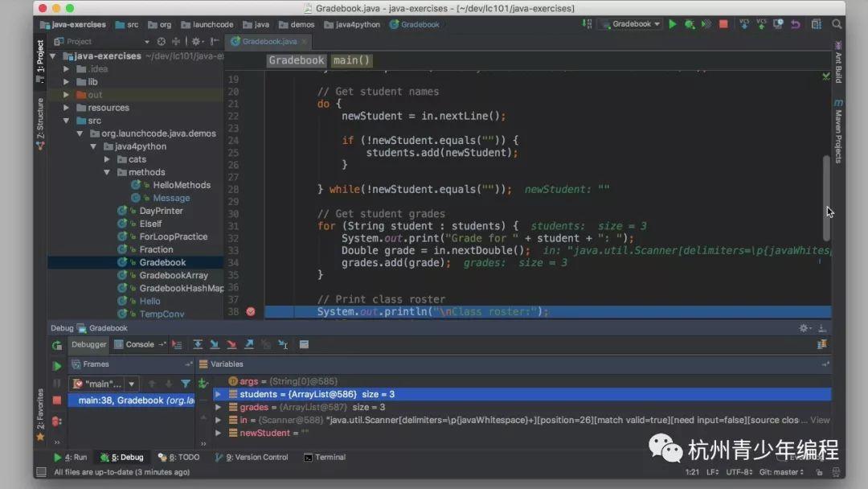Switch to the Debugger tab

coord(88,344)
